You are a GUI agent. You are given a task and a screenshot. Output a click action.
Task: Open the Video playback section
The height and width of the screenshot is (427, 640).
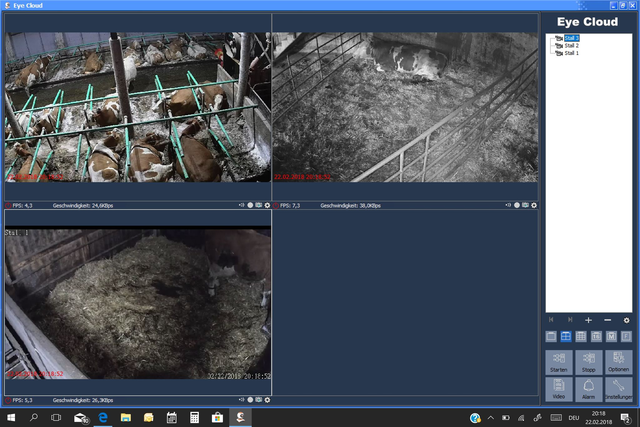pyautogui.click(x=559, y=389)
